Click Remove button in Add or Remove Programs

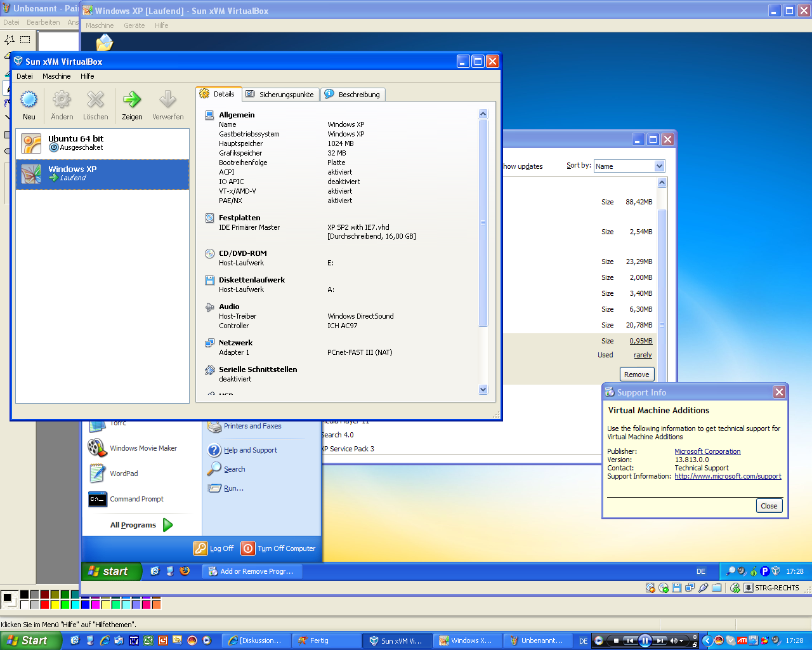(x=636, y=375)
